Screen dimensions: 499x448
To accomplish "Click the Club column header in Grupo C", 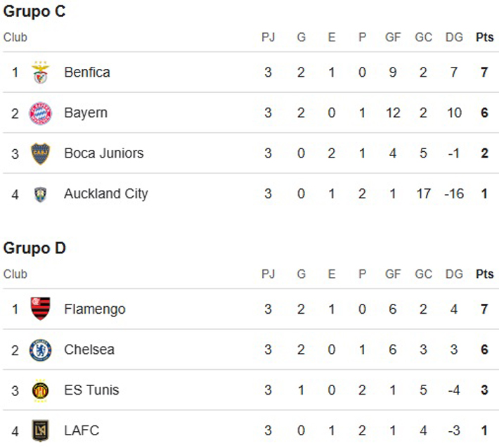I will (15, 38).
